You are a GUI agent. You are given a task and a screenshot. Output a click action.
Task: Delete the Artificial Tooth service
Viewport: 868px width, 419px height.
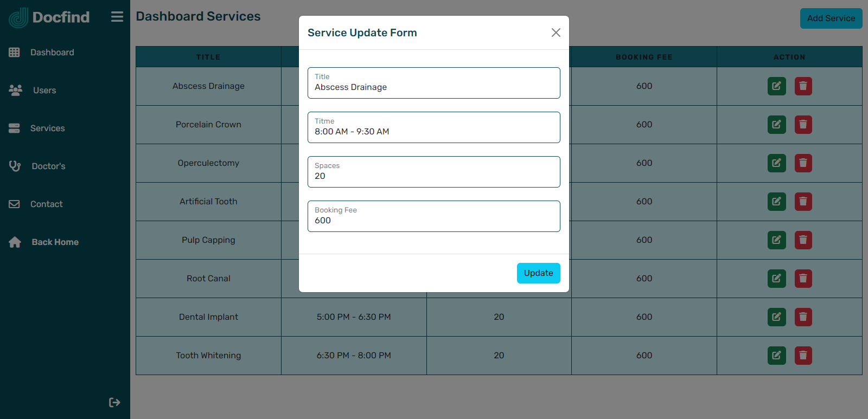(x=803, y=202)
